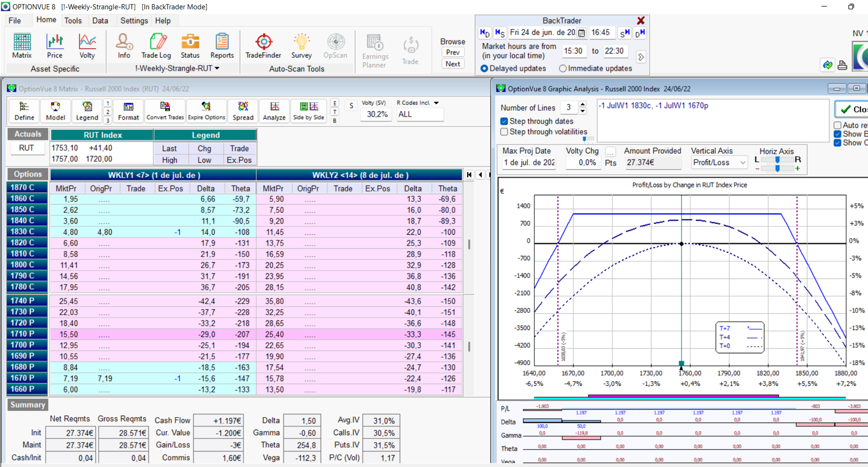Click the Volty Chg percentage field

[x=583, y=163]
